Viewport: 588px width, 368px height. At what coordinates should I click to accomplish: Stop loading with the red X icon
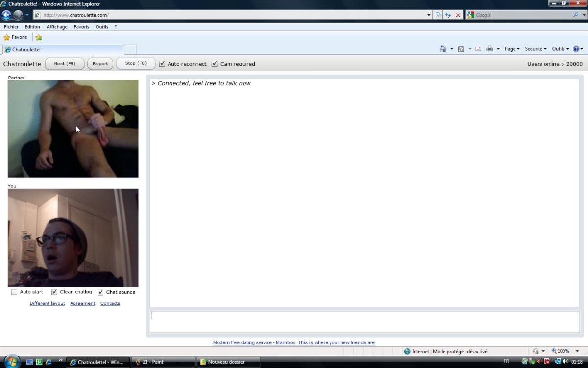coord(458,15)
